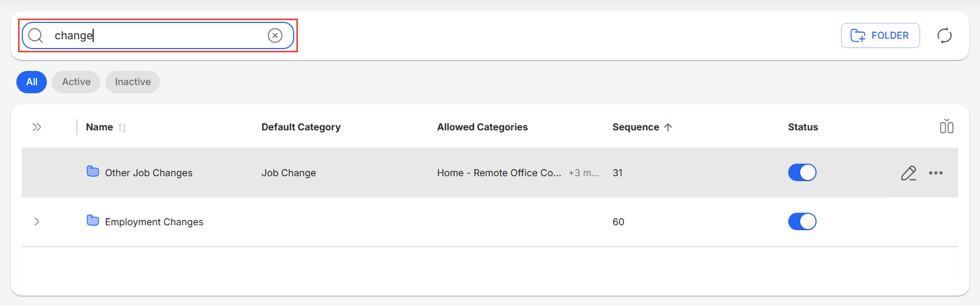980x306 pixels.
Task: Open the column settings icon
Action: [946, 127]
